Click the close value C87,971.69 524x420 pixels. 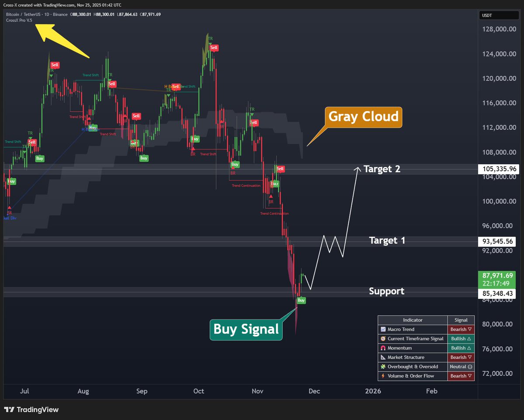pyautogui.click(x=150, y=14)
